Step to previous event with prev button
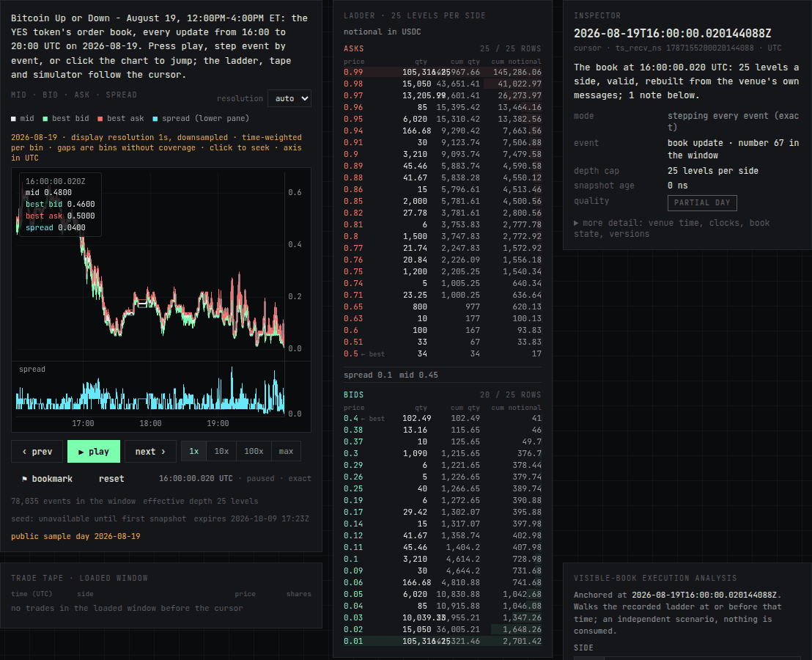 coord(37,452)
